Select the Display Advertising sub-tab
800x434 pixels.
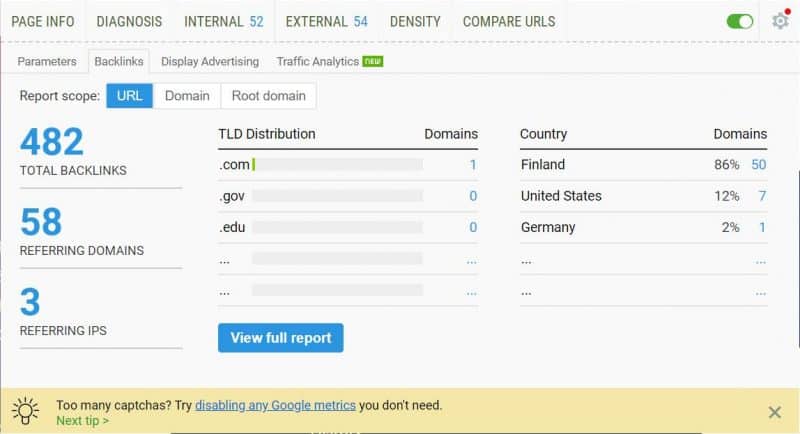tap(210, 62)
